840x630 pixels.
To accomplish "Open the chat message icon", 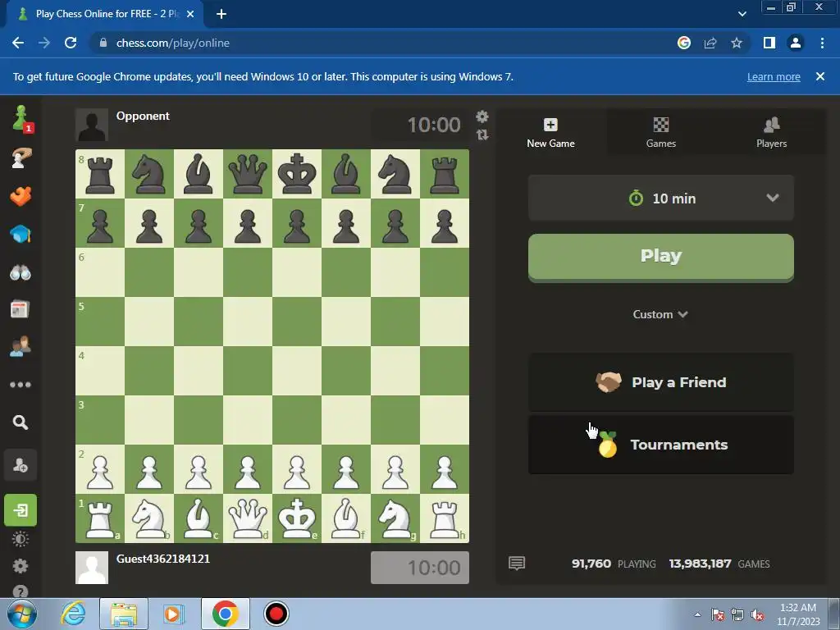I will coord(517,563).
